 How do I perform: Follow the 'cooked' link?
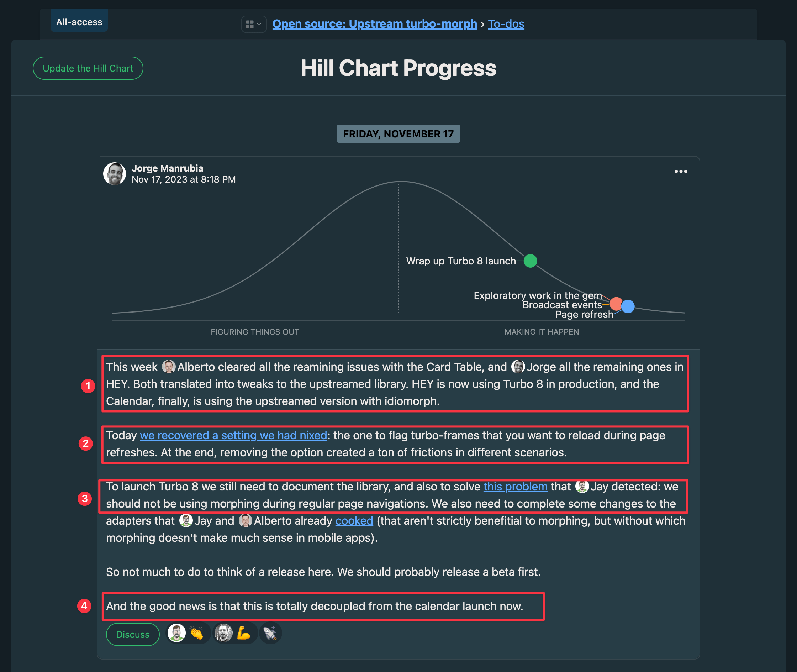354,521
